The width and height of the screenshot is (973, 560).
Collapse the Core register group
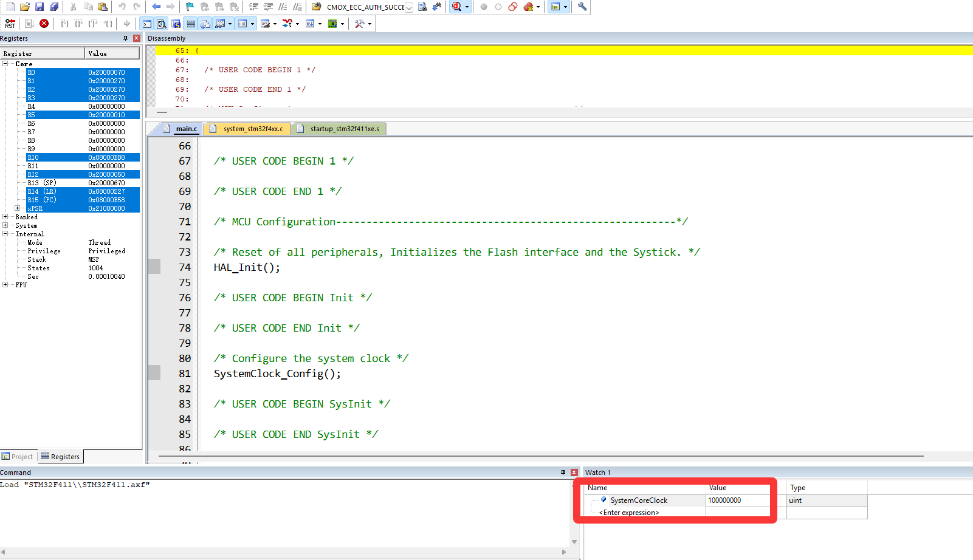pyautogui.click(x=5, y=64)
